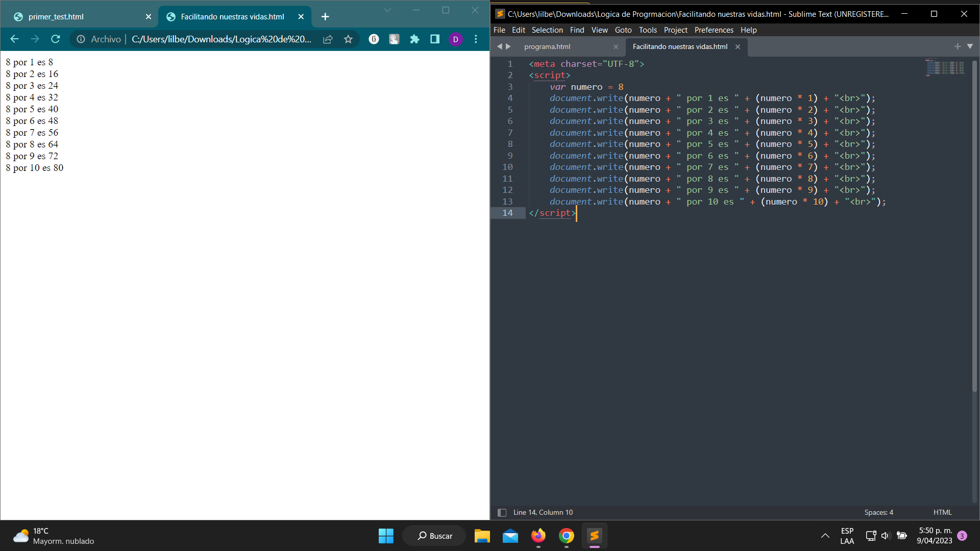Open the Chrome profile avatar D
Viewport: 980px width, 551px height.
pos(456,39)
